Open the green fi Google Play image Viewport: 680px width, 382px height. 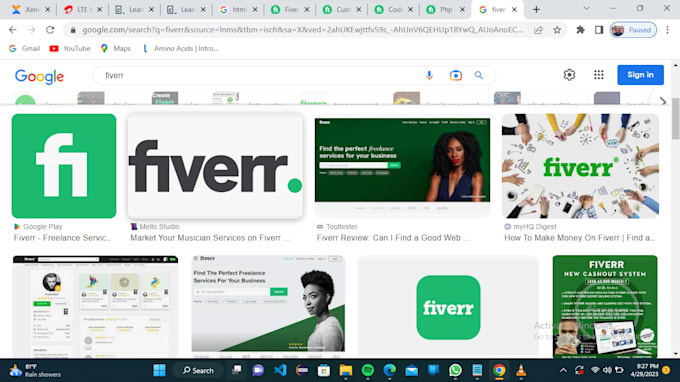pos(64,166)
